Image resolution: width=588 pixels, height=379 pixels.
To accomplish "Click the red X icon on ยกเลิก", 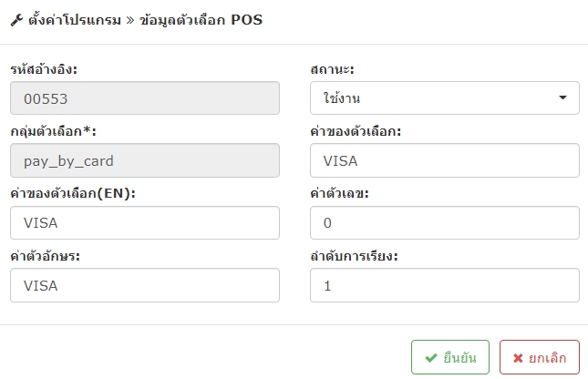I will [x=518, y=358].
